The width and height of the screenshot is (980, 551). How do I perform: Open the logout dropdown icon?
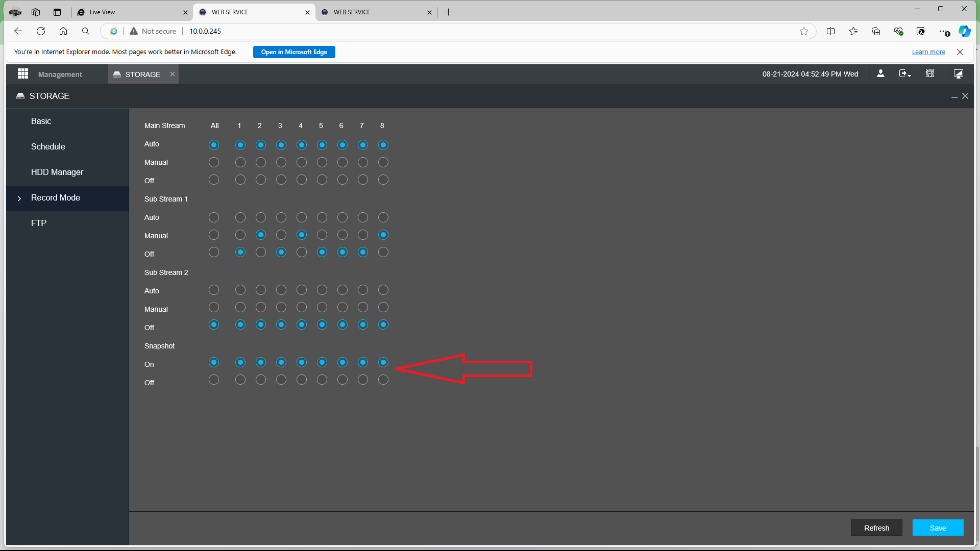click(x=905, y=74)
